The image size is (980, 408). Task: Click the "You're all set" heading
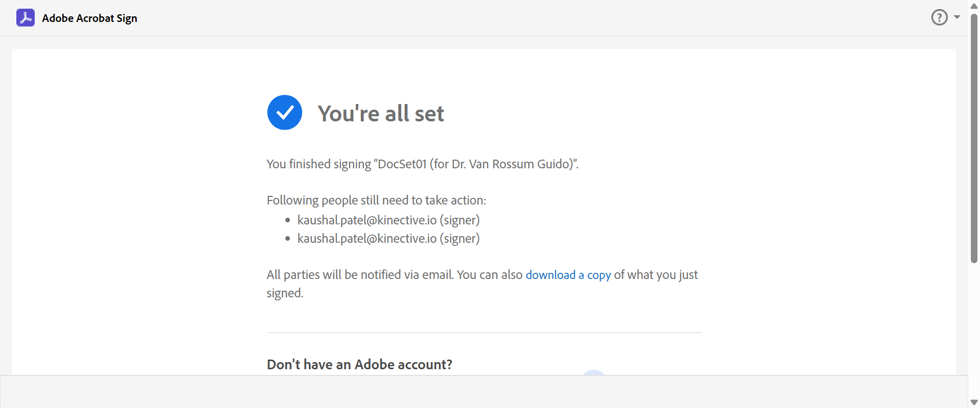[x=381, y=113]
